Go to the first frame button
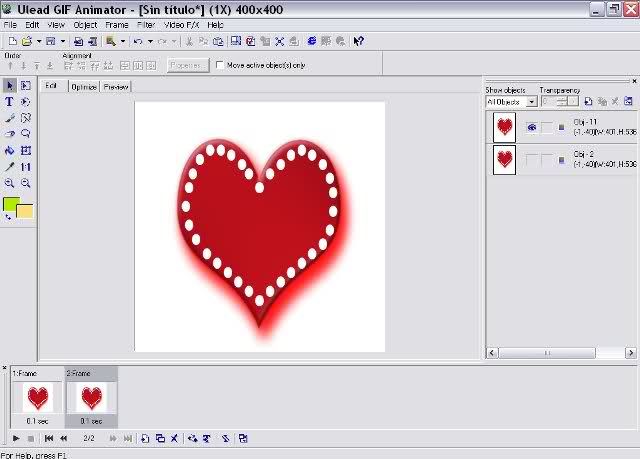Image resolution: width=640 pixels, height=459 pixels. tap(49, 439)
